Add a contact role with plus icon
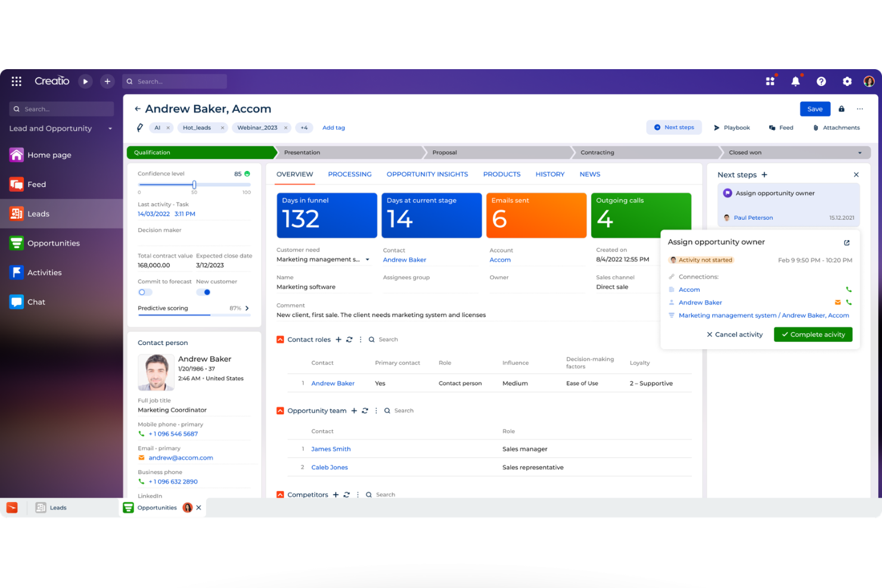Screen dimensions: 882x588 338,340
